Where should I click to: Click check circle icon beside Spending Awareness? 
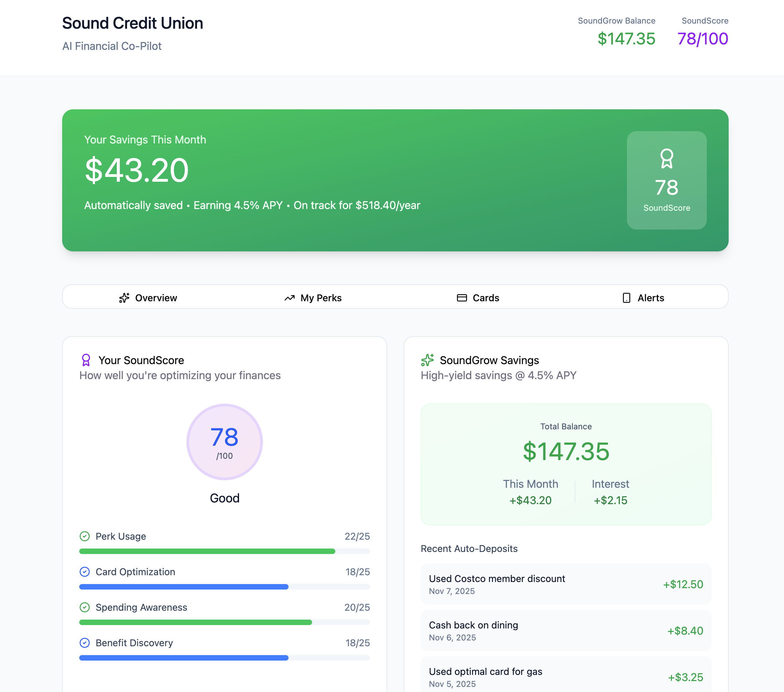click(84, 607)
